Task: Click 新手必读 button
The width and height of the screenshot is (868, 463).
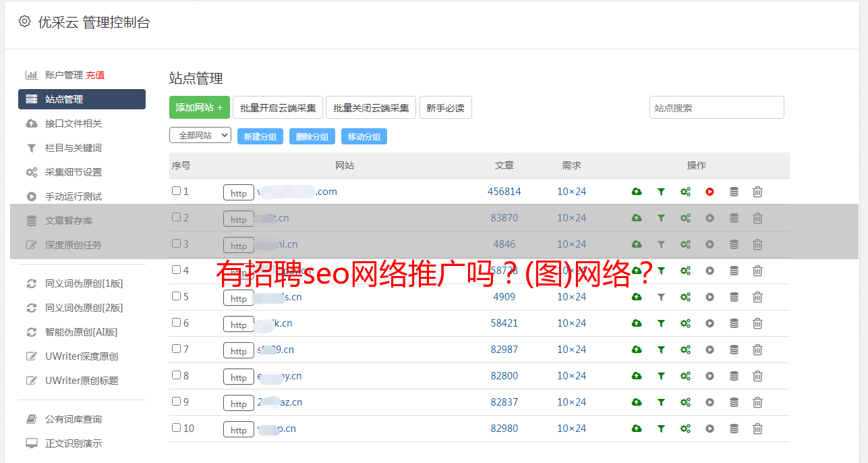Action: pos(445,107)
